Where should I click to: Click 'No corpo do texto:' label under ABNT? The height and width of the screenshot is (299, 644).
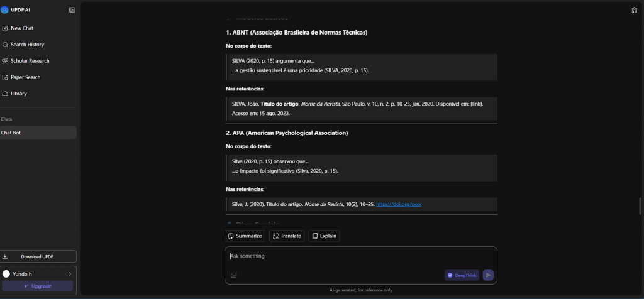[248, 46]
